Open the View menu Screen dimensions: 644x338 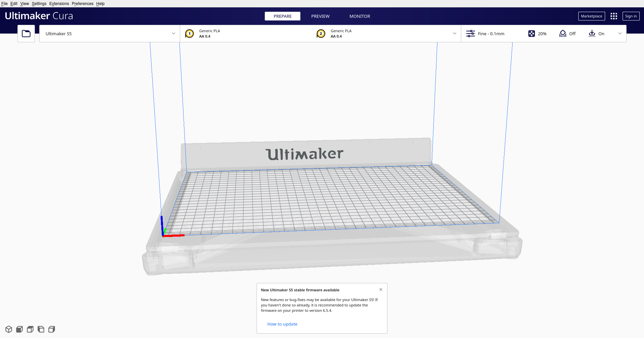click(24, 4)
